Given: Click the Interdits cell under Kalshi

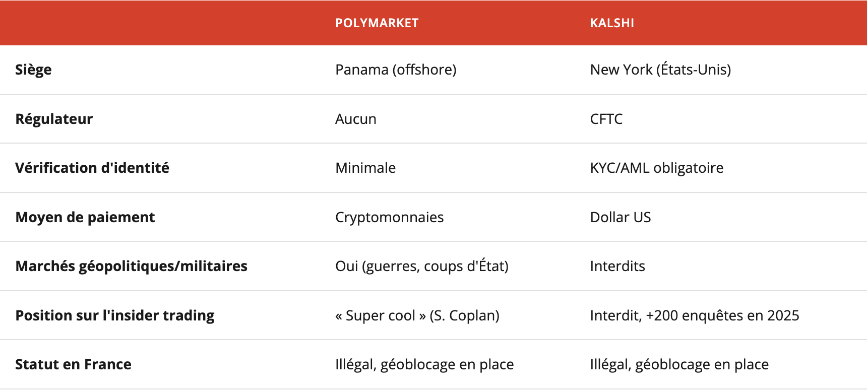Looking at the screenshot, I should click(617, 266).
